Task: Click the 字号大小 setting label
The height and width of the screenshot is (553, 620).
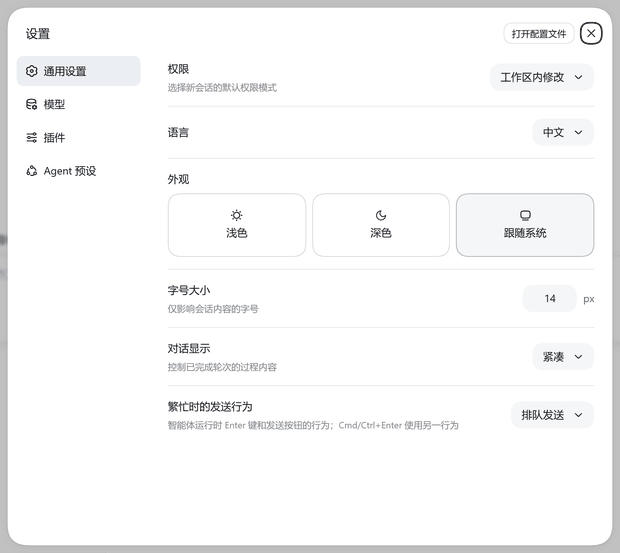Action: click(189, 291)
